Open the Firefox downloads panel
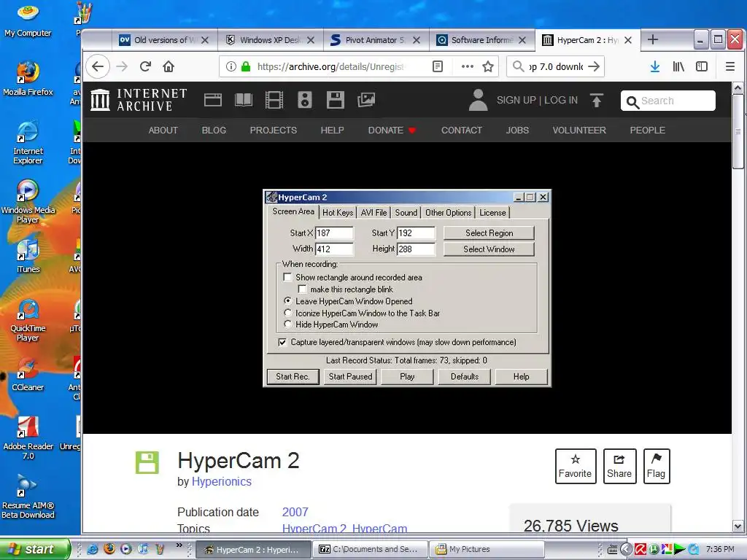This screenshot has height=560, width=747. [655, 66]
